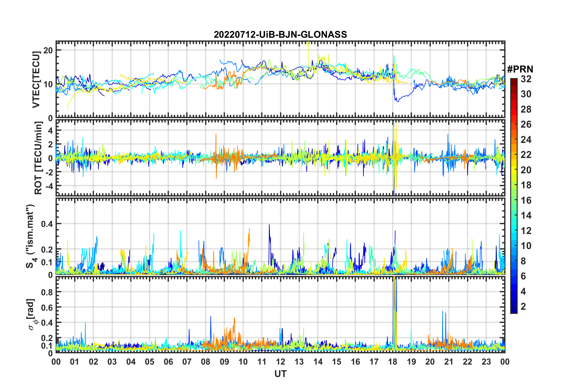Image resolution: width=561 pixels, height=392 pixels.
Task: Click colorbar tick label 2
Action: click(x=523, y=307)
